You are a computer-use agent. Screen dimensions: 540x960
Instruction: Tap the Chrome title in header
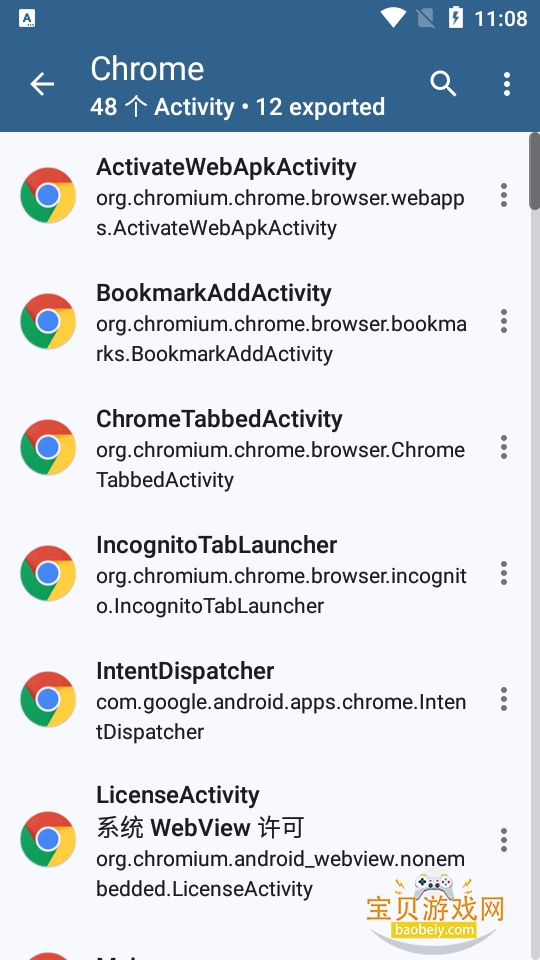(x=147, y=69)
